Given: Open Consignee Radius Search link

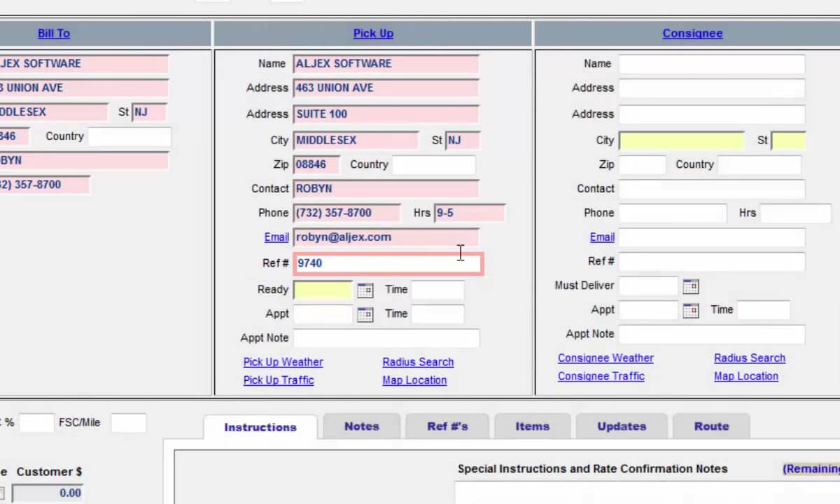Looking at the screenshot, I should pyautogui.click(x=750, y=358).
